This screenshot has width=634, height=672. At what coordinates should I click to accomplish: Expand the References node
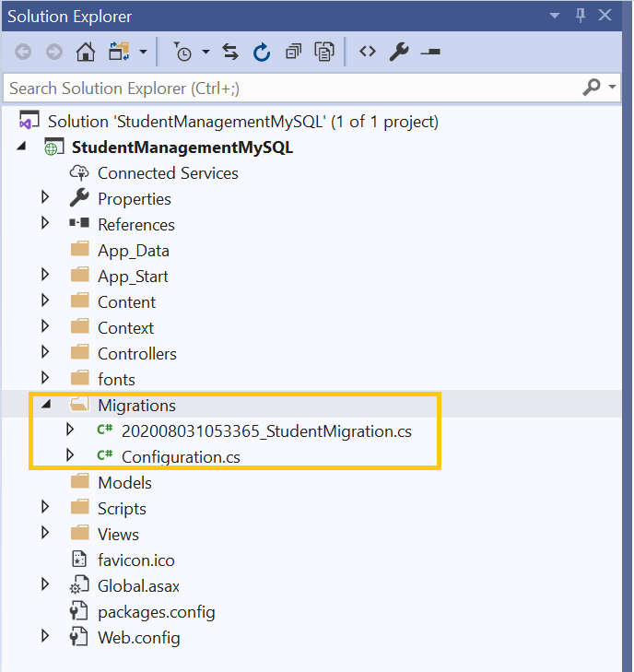(45, 224)
